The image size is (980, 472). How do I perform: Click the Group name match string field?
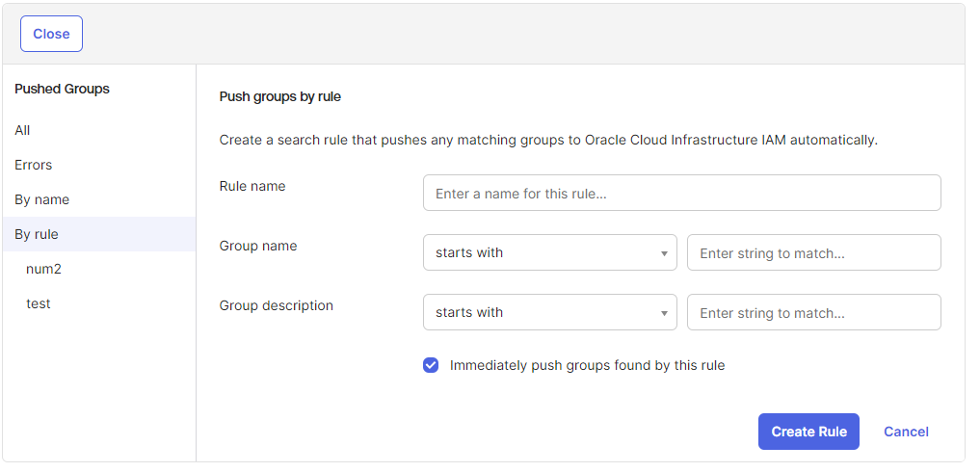click(x=813, y=252)
